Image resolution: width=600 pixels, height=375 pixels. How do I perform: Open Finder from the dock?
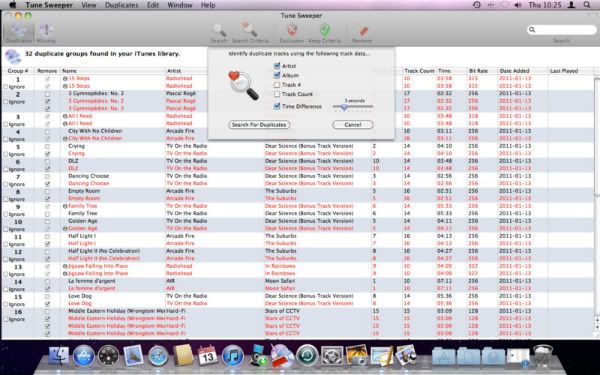59,356
